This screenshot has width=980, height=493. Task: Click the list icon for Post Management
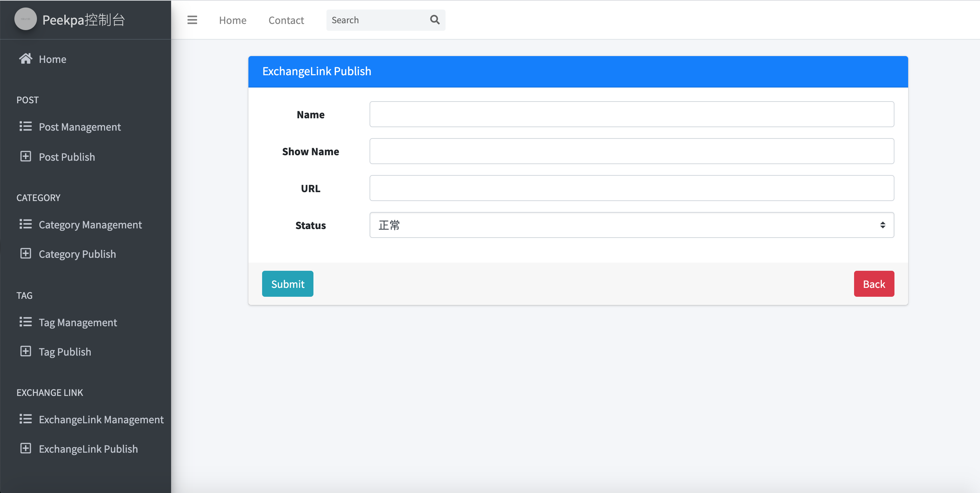25,126
